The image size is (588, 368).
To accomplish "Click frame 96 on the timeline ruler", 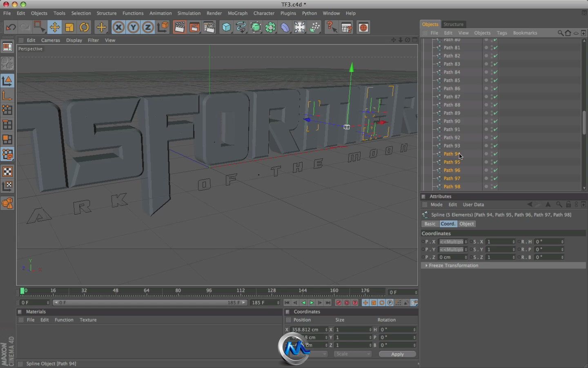I will click(209, 291).
